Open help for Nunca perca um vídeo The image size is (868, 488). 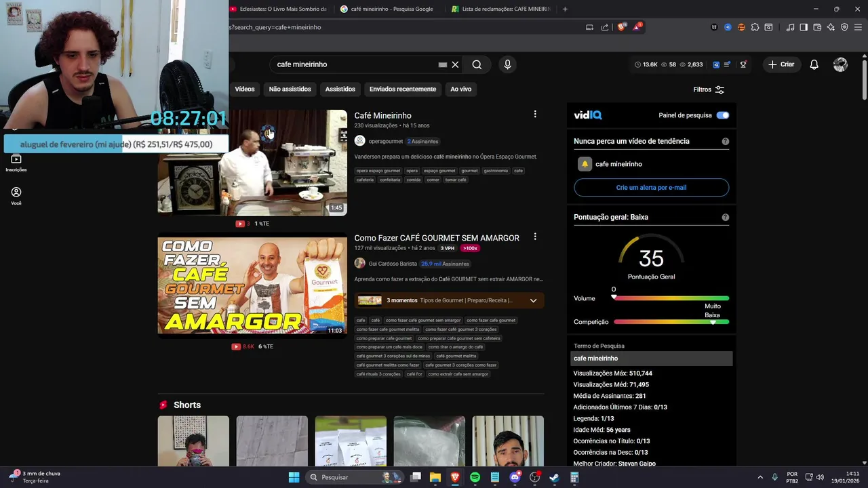726,142
